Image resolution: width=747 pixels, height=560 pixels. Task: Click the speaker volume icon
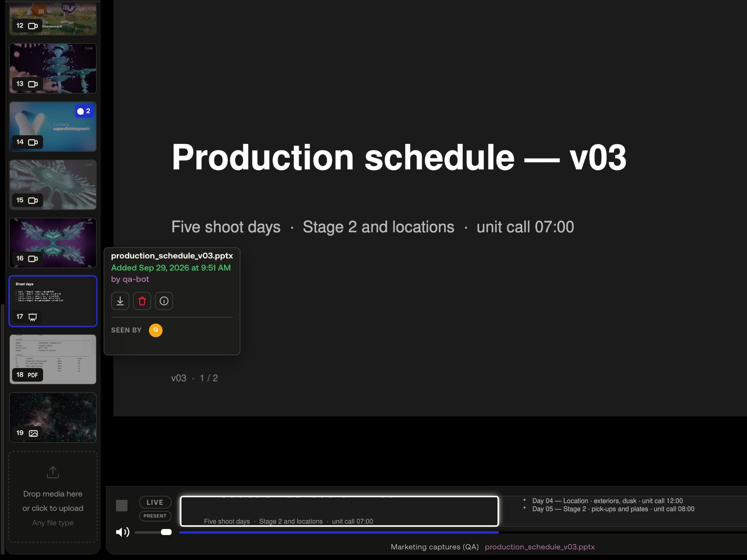pyautogui.click(x=122, y=532)
